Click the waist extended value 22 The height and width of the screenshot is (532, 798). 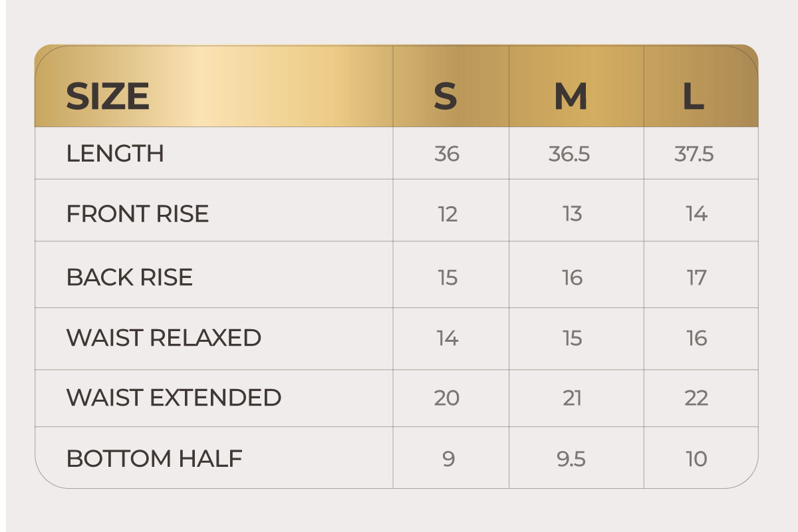pos(696,398)
